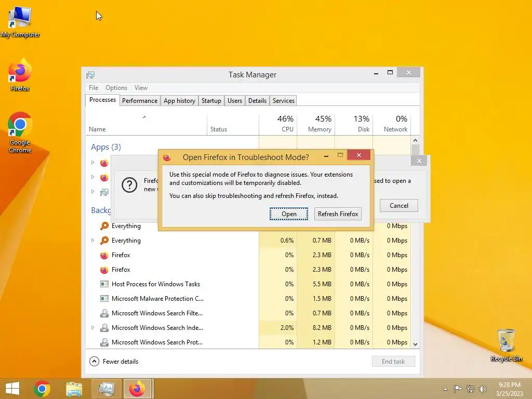
Task: Click Open in Troubleshoot Mode dialog
Action: tap(289, 214)
